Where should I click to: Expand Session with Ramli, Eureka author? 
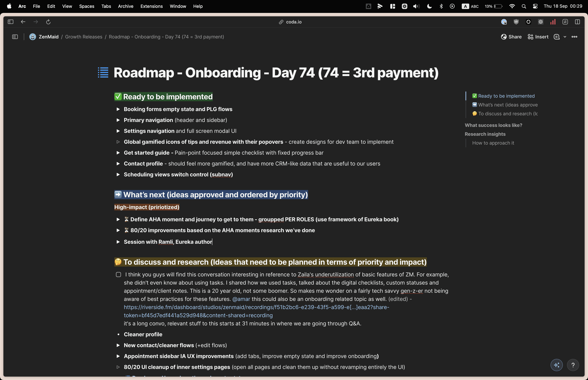pyautogui.click(x=118, y=242)
